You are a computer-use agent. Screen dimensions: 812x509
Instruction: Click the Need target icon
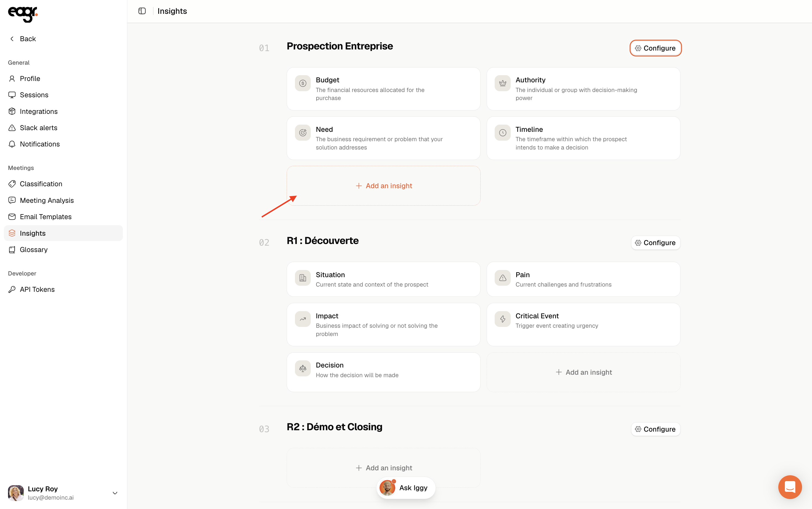(303, 133)
